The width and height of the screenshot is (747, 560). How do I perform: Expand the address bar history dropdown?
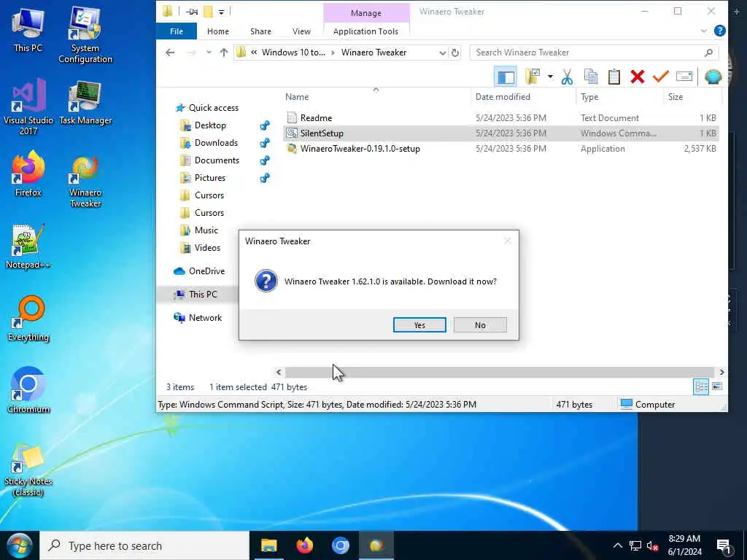[443, 52]
